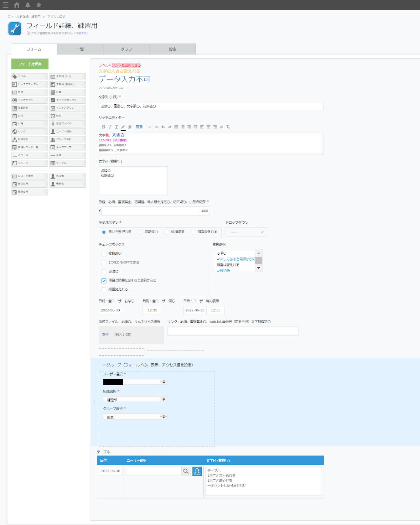Click the home icon in top bar
Viewport: 420px width, 525px height.
(17, 5)
